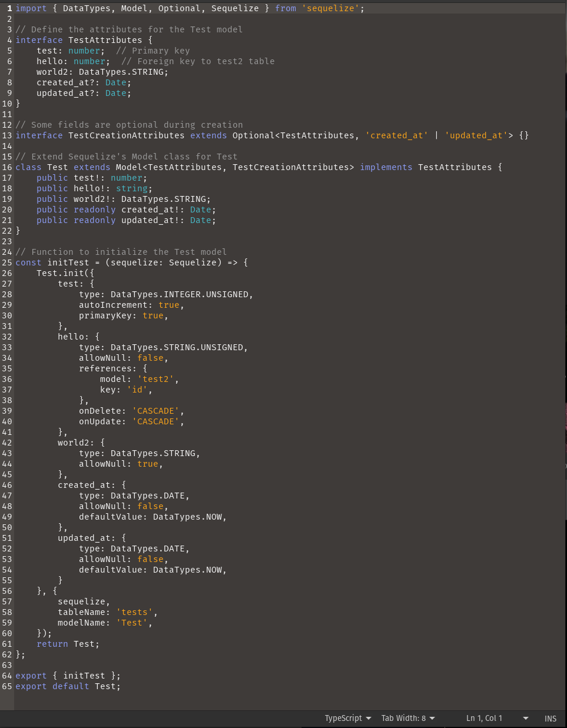Click "autoIncrement: true" on line 29
The width and height of the screenshot is (567, 728).
[129, 305]
